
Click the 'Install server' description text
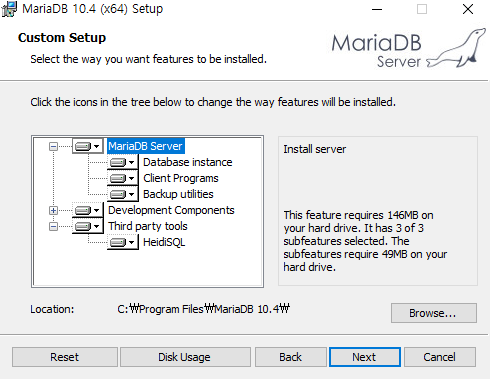pos(315,149)
